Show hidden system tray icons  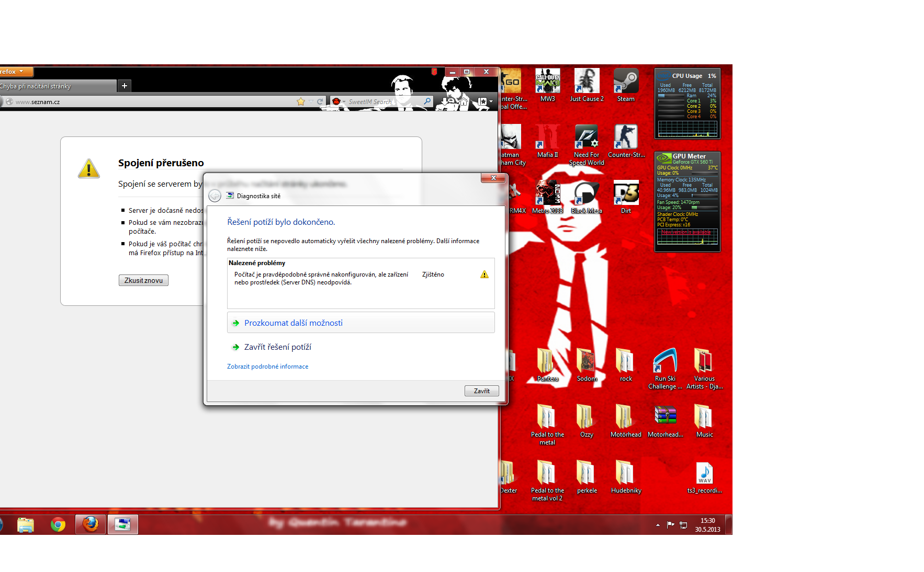pyautogui.click(x=658, y=525)
